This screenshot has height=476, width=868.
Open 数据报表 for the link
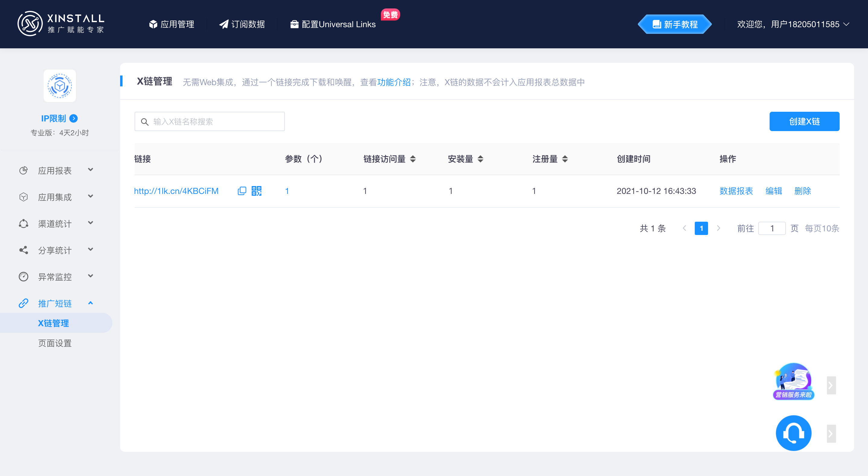(x=736, y=191)
